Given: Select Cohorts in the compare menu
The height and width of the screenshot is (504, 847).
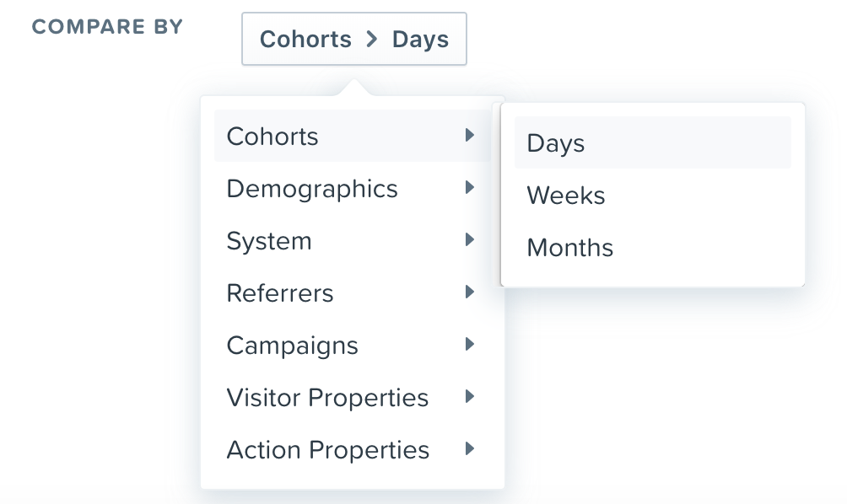Looking at the screenshot, I should [x=272, y=137].
